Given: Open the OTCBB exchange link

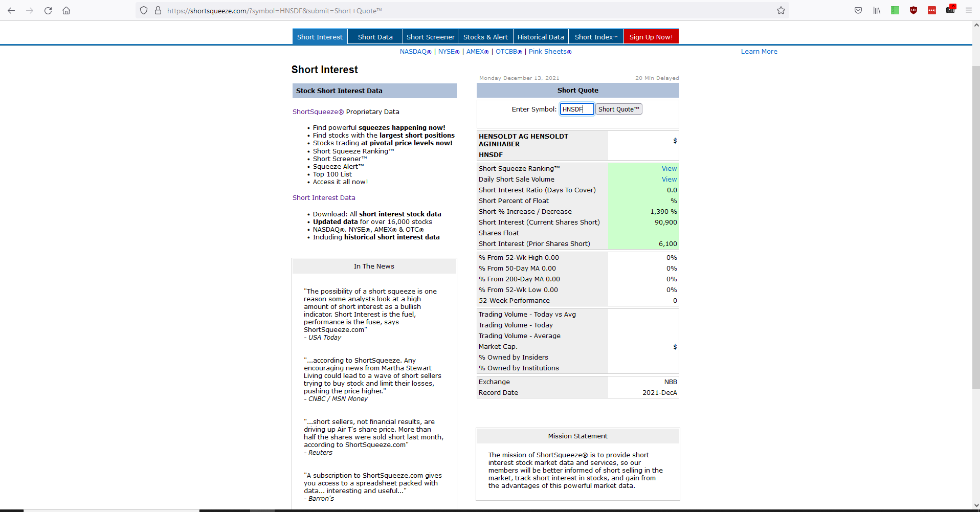Looking at the screenshot, I should tap(508, 52).
